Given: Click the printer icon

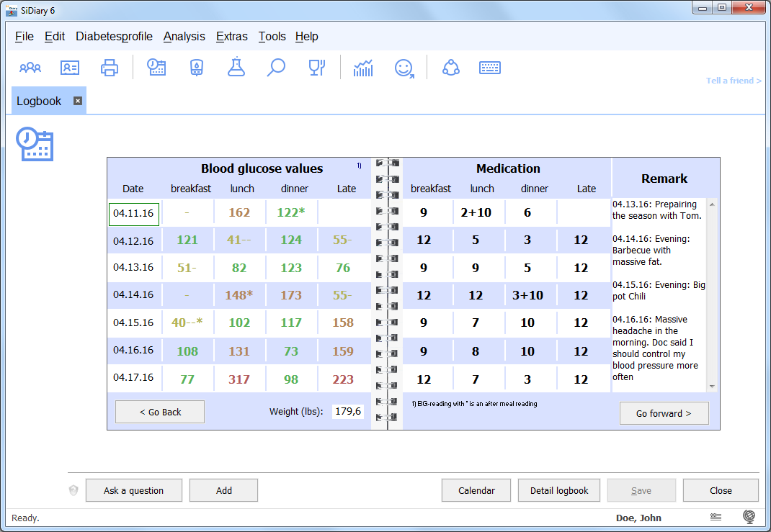Looking at the screenshot, I should click(109, 68).
